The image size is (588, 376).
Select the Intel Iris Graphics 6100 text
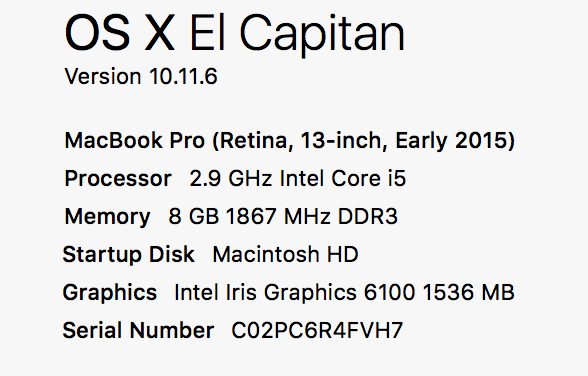click(x=295, y=293)
